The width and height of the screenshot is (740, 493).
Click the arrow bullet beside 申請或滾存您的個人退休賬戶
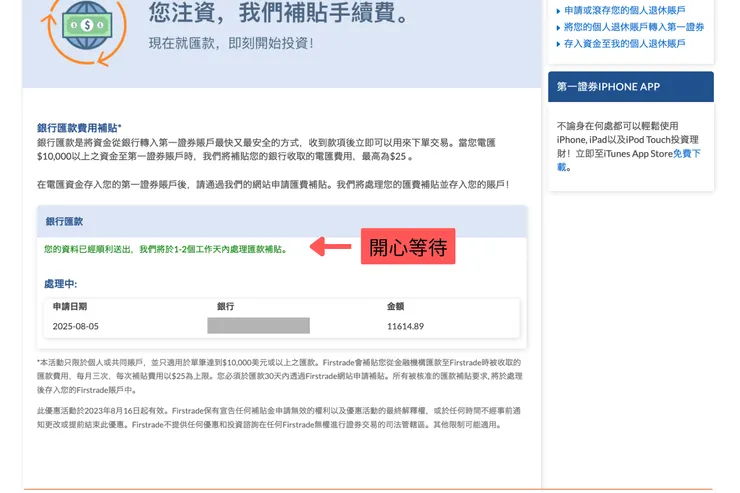click(x=558, y=11)
